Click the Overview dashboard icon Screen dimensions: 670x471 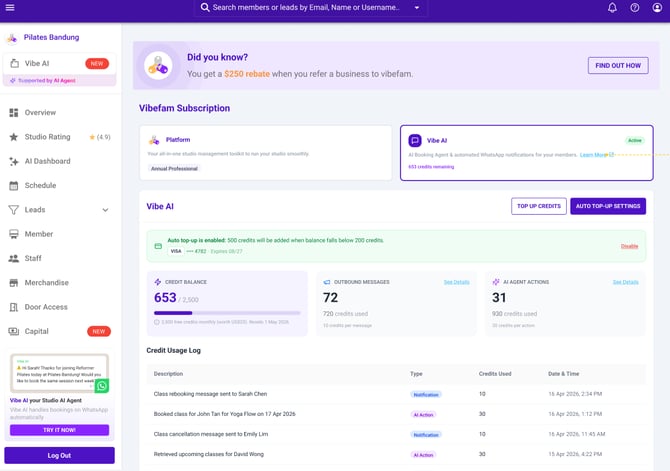pyautogui.click(x=14, y=112)
